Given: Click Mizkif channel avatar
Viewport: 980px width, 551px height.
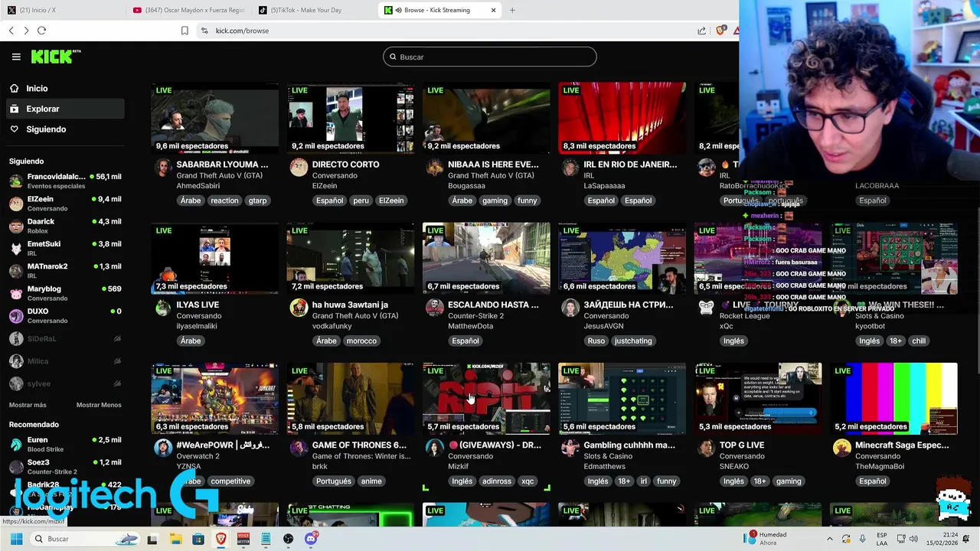Looking at the screenshot, I should 434,448.
